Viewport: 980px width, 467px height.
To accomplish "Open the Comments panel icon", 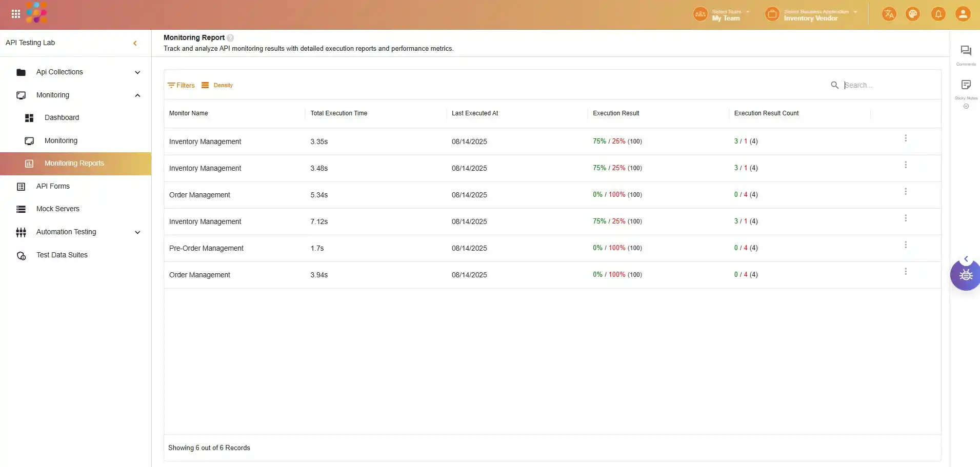I will point(966,51).
